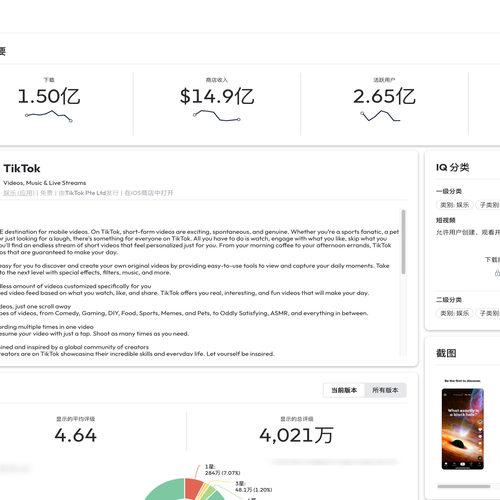Click the 4,021万 total ratings value
Image resolution: width=500 pixels, height=500 pixels.
tap(296, 435)
